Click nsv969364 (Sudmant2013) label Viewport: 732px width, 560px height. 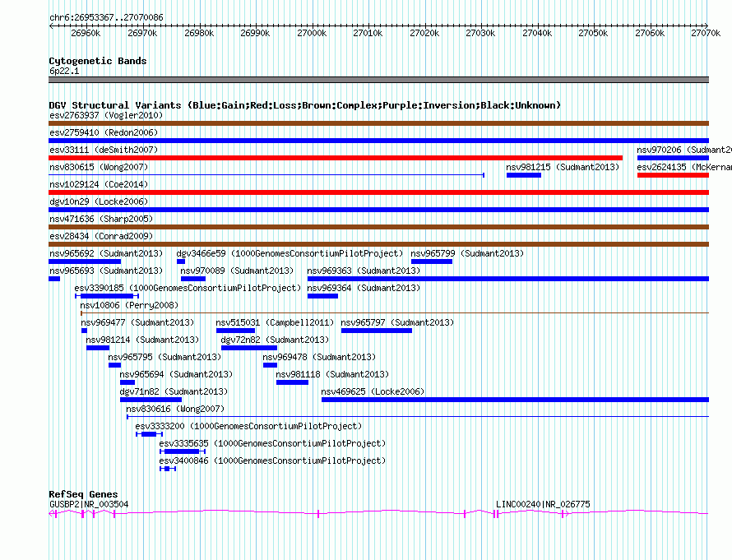tap(364, 288)
